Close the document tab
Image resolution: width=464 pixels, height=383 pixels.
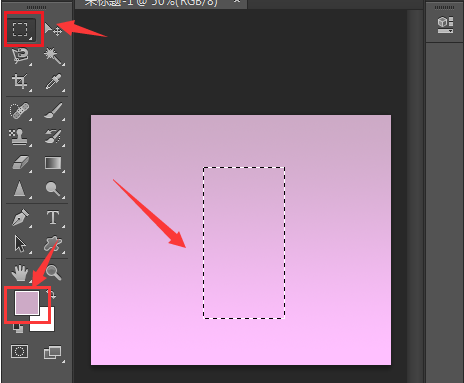point(236,2)
